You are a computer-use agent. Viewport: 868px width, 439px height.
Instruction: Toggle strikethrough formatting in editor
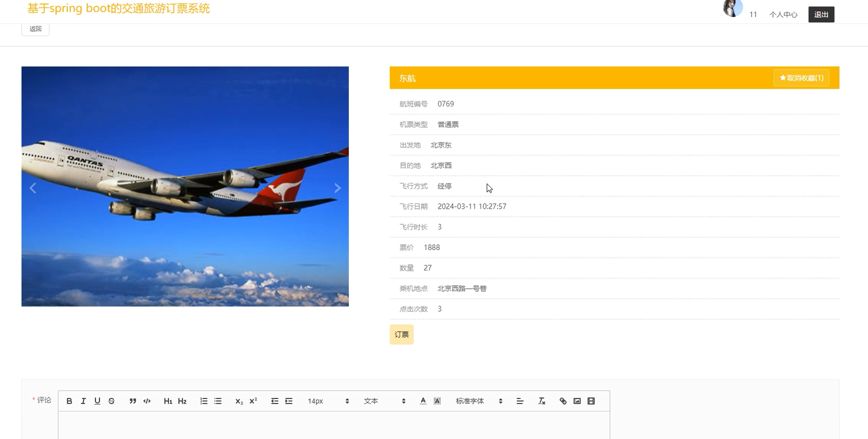pos(111,401)
